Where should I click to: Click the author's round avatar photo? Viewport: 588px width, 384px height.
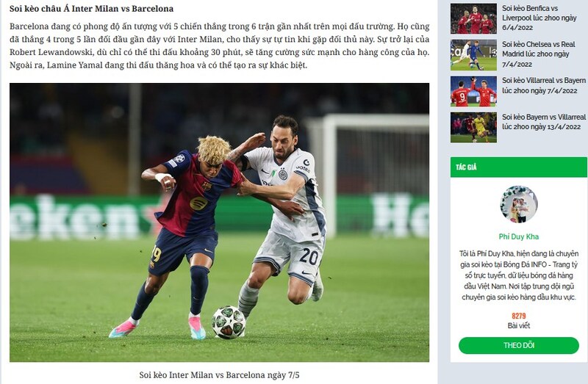coord(519,204)
